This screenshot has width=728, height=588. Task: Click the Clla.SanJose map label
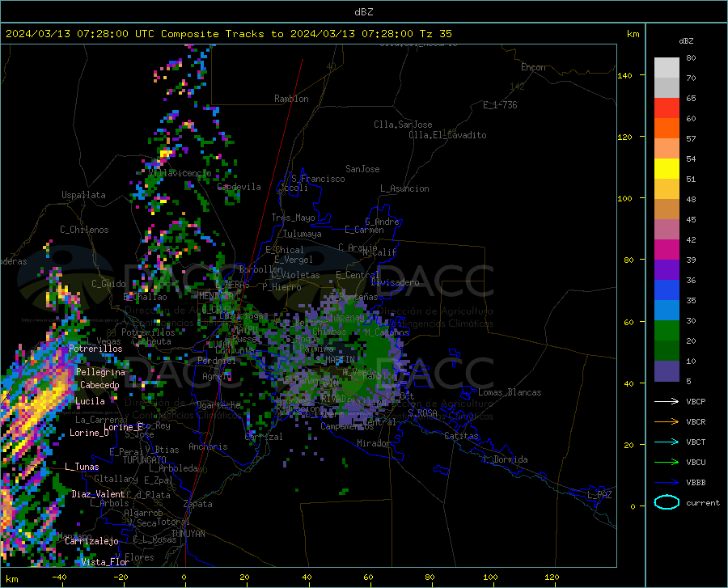click(x=403, y=125)
